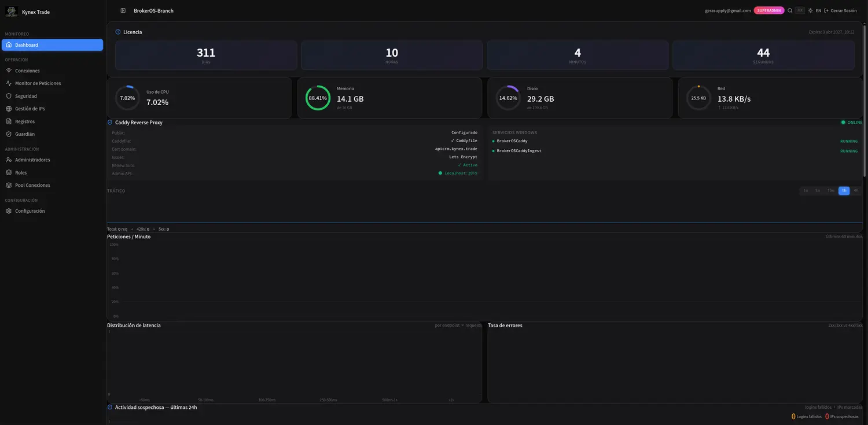Click the Seguridad shield icon
Image resolution: width=868 pixels, height=425 pixels.
(x=9, y=96)
